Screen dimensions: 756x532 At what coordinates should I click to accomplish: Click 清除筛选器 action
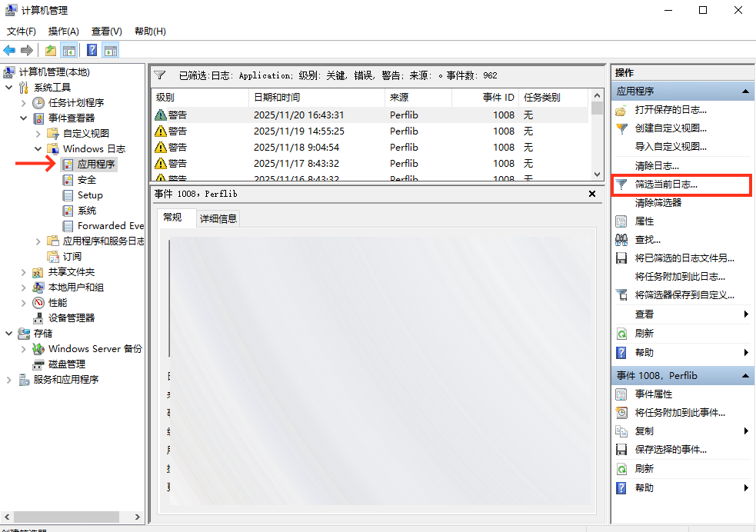658,203
